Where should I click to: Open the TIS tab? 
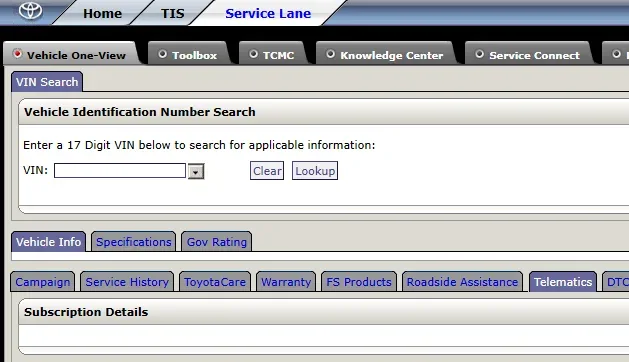pyautogui.click(x=172, y=13)
